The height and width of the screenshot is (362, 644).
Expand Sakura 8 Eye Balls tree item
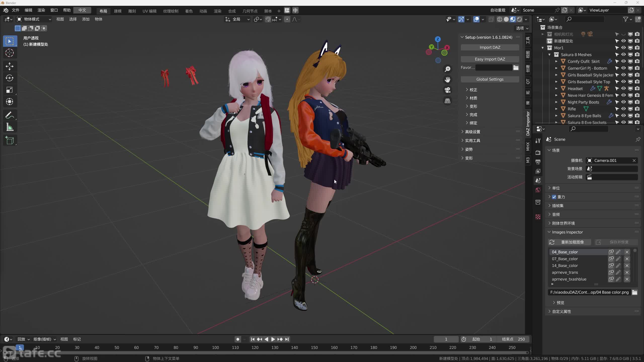[x=556, y=116]
